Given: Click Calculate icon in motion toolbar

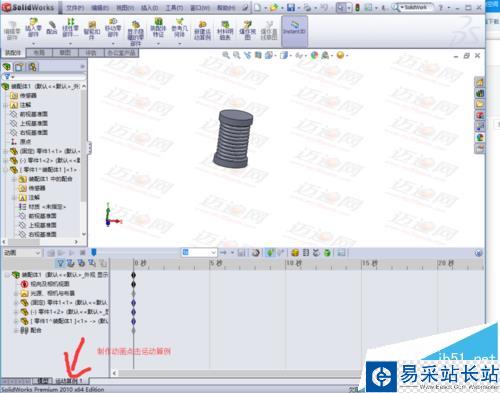Looking at the screenshot, I should point(51,253).
